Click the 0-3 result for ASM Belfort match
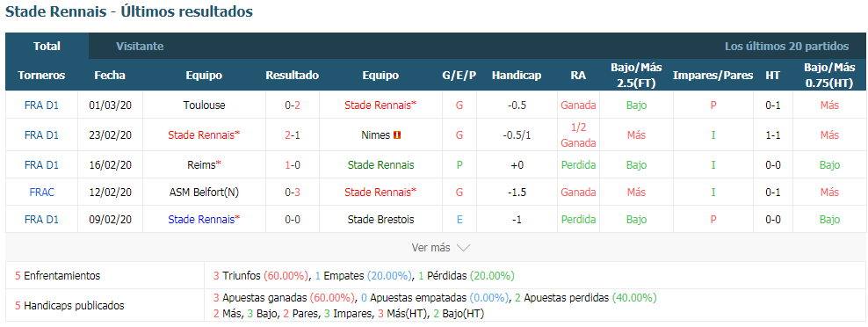Screen dimensions: 868x327 (293, 192)
